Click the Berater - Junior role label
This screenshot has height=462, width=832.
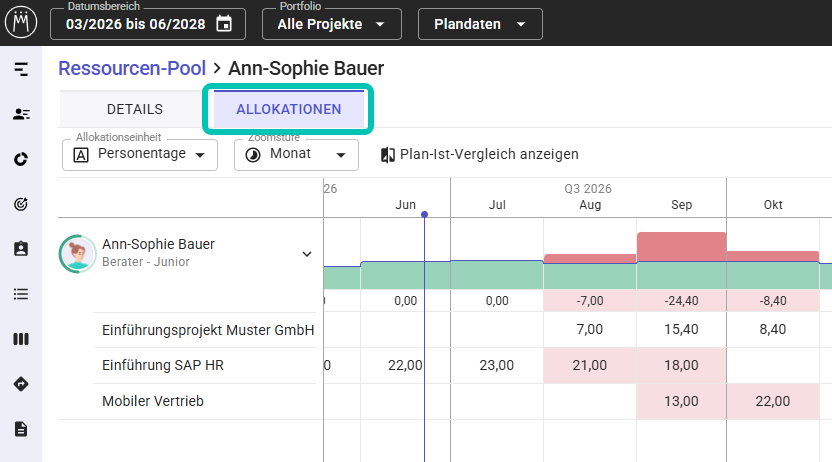pyautogui.click(x=146, y=262)
